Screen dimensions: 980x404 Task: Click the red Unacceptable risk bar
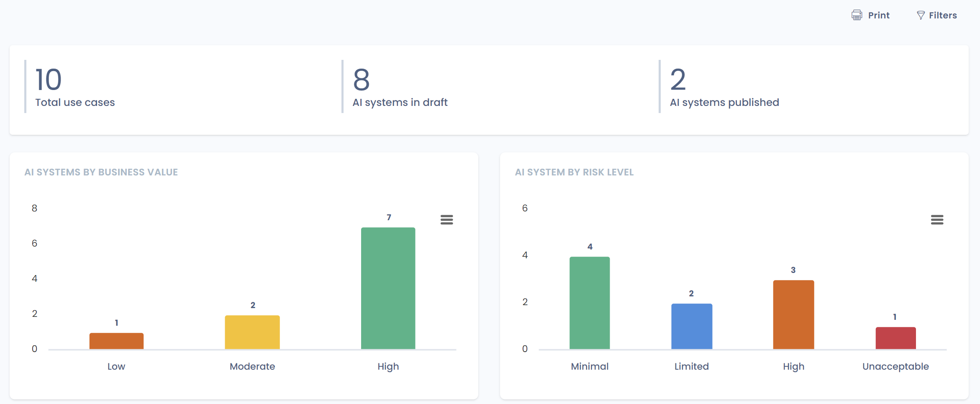(895, 338)
